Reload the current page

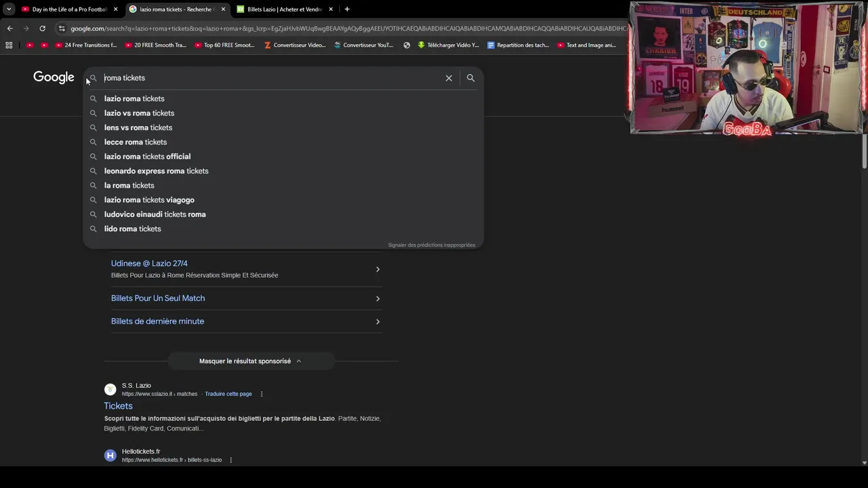click(x=42, y=28)
